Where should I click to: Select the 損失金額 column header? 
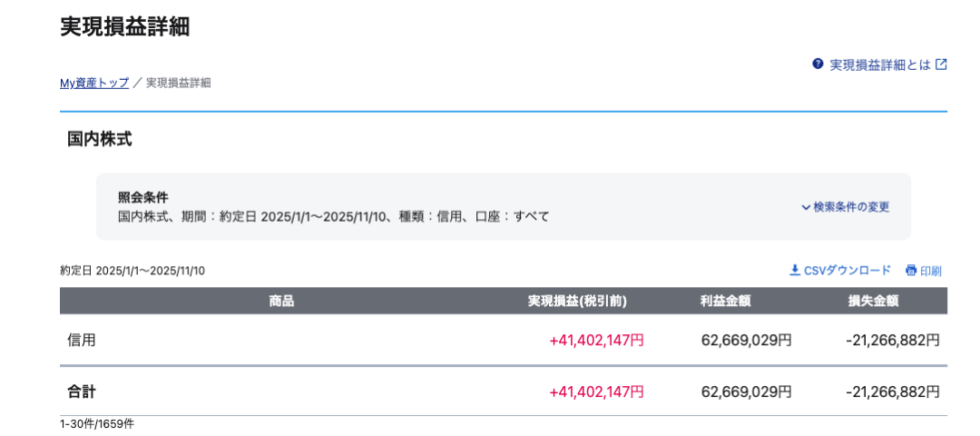pos(873,301)
